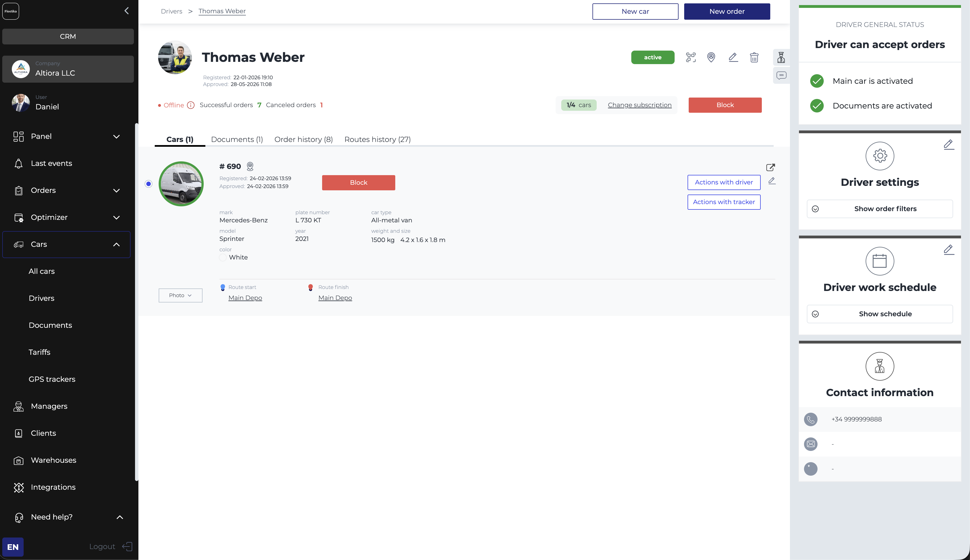
Task: Click the Offline status info icon
Action: tap(191, 105)
